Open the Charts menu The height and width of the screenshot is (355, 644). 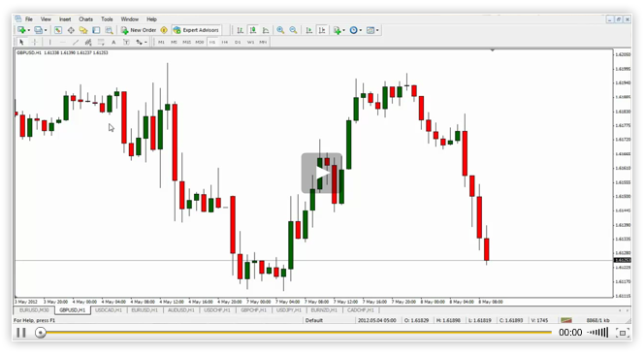[85, 18]
